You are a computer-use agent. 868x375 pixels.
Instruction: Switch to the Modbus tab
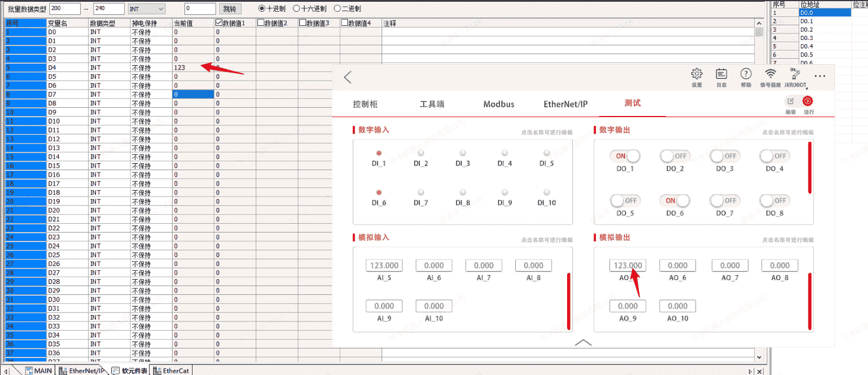tap(498, 104)
